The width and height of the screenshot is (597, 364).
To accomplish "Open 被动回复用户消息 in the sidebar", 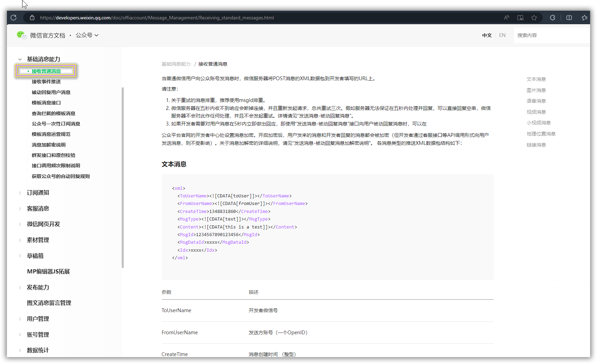I will [51, 92].
